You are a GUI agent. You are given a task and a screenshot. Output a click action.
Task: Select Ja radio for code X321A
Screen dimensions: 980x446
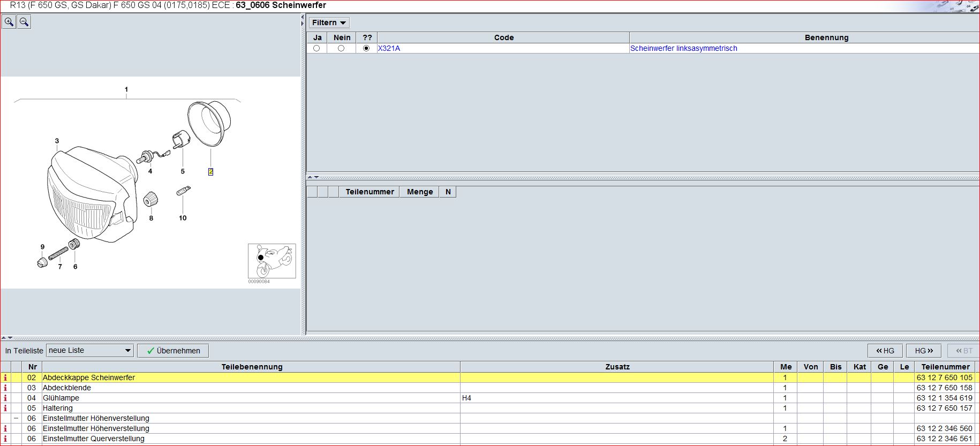click(316, 48)
